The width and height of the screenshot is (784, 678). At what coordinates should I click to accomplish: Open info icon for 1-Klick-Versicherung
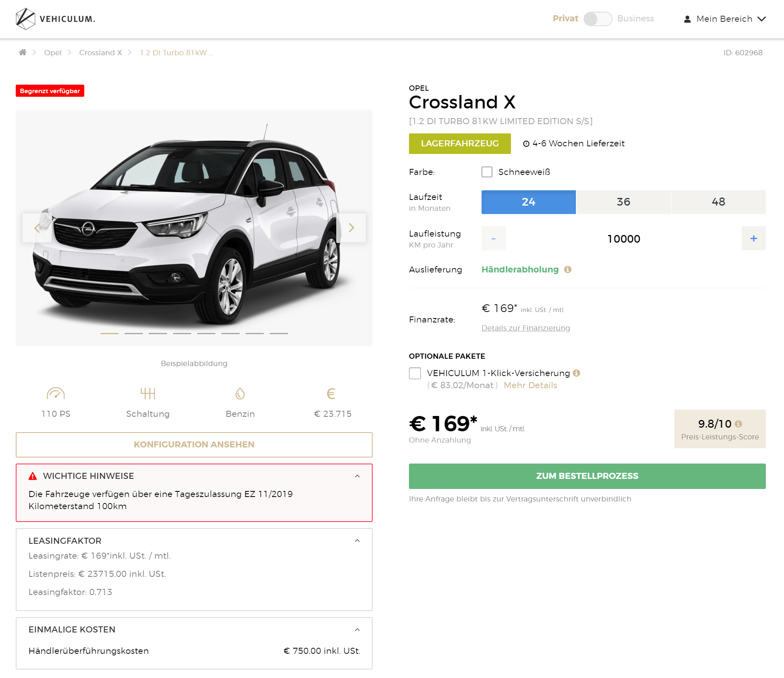[577, 373]
